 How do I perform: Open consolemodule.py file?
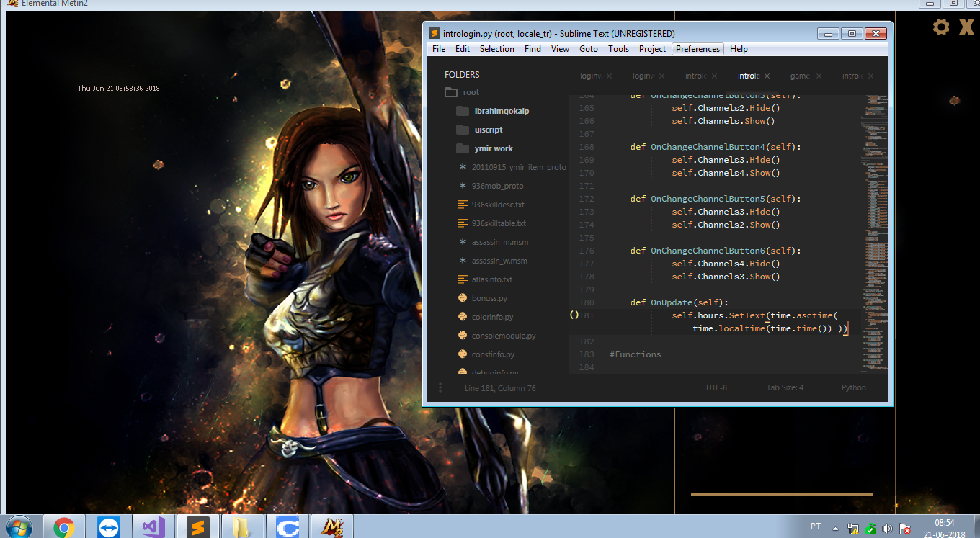504,336
